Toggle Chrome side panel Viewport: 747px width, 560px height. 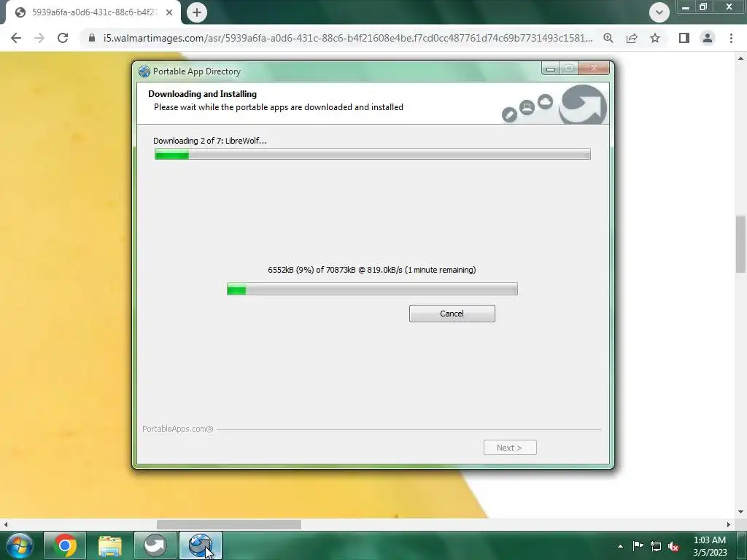(x=684, y=38)
